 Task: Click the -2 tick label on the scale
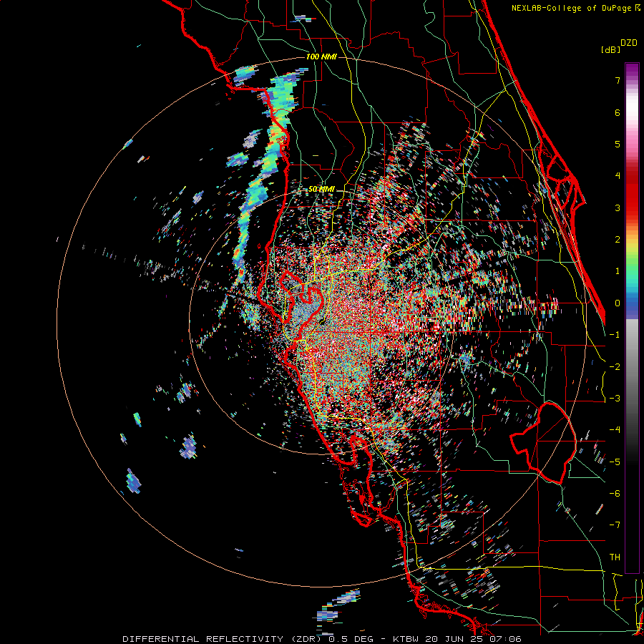[x=615, y=367]
